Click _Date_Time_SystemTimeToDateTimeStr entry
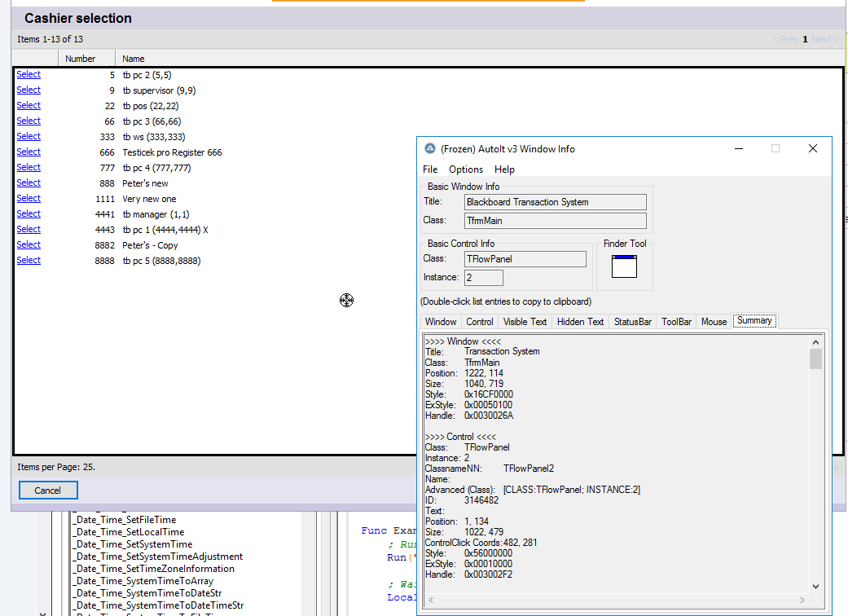 pyautogui.click(x=159, y=605)
